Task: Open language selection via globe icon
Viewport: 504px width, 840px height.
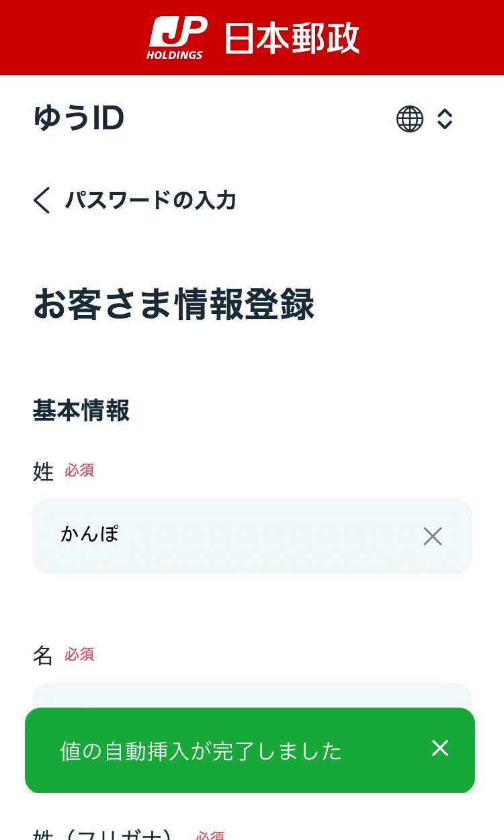Action: tap(410, 120)
